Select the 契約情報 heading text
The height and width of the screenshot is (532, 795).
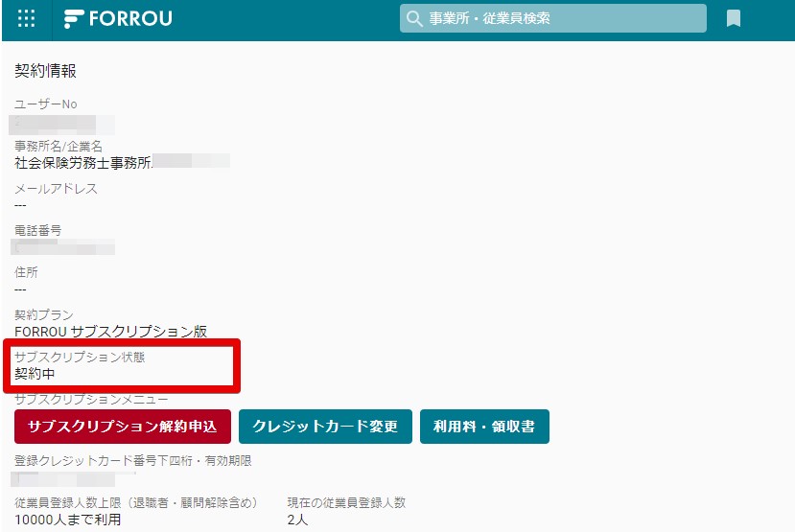coord(46,70)
